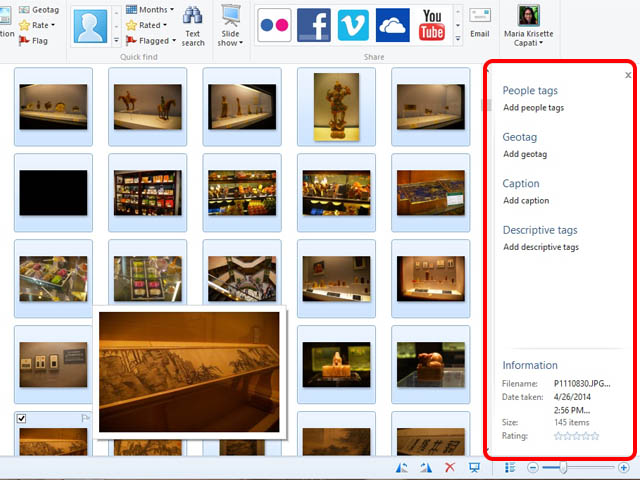Share to Flickr
The image size is (640, 480).
point(274,25)
